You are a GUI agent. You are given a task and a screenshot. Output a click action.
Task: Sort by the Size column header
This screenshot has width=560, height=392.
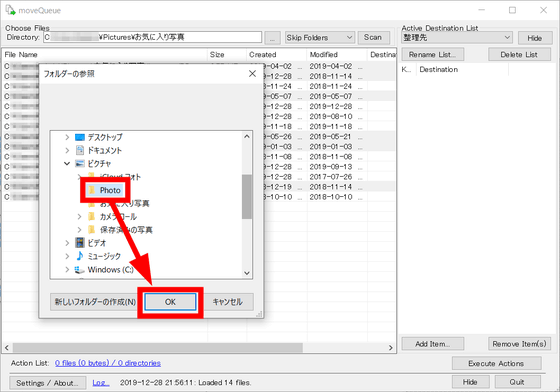tap(227, 55)
